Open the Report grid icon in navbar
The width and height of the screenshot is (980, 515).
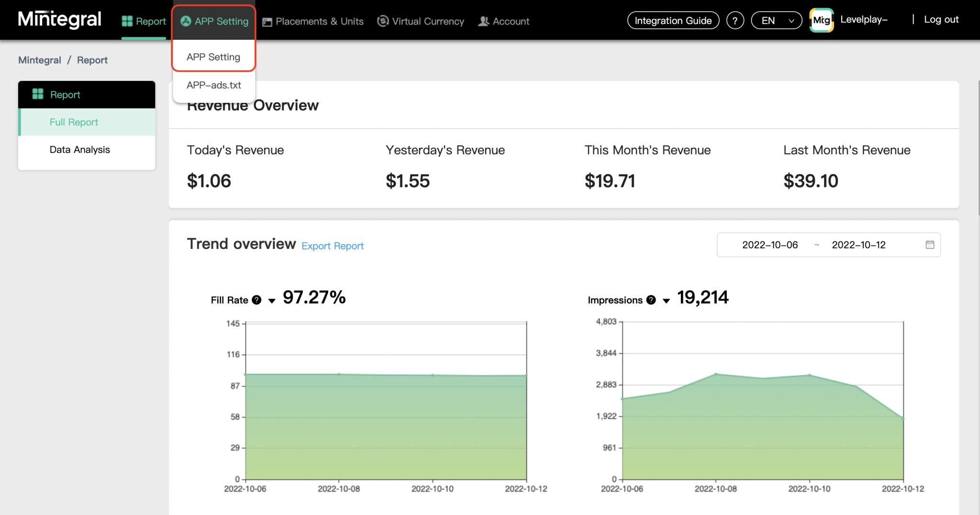click(x=127, y=21)
